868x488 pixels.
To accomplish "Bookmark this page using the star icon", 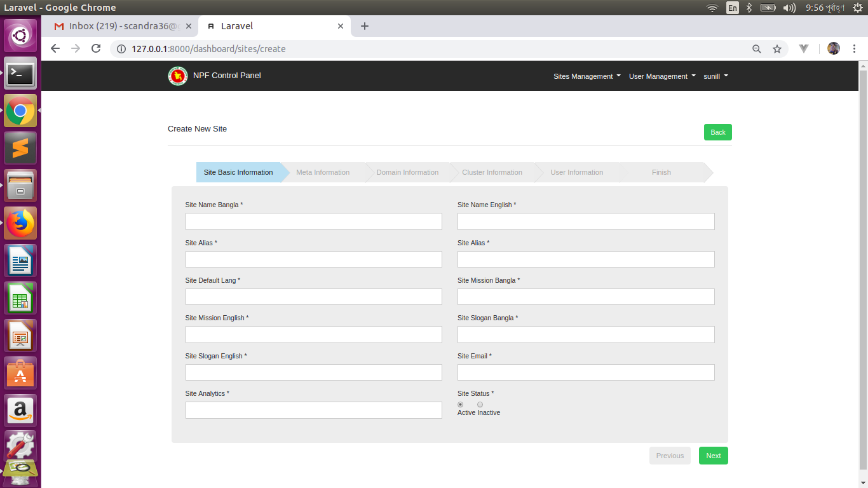I will coord(777,48).
